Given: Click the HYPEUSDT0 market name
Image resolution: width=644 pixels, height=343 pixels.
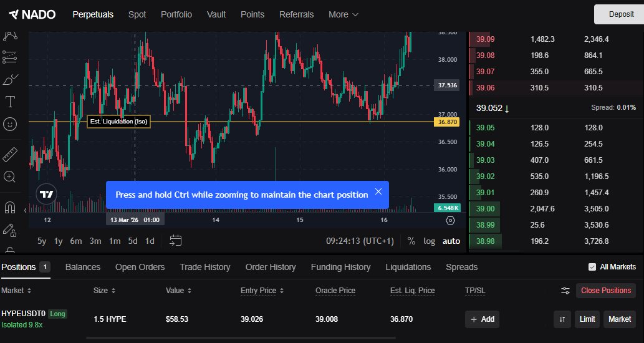Looking at the screenshot, I should tap(23, 314).
